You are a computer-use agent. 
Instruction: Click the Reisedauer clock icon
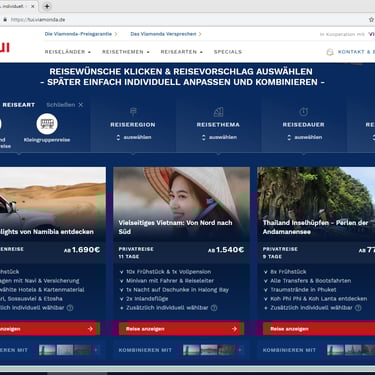pos(303,112)
